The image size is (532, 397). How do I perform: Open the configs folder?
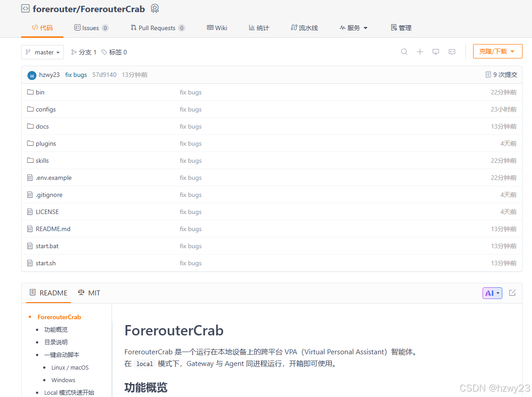point(46,109)
